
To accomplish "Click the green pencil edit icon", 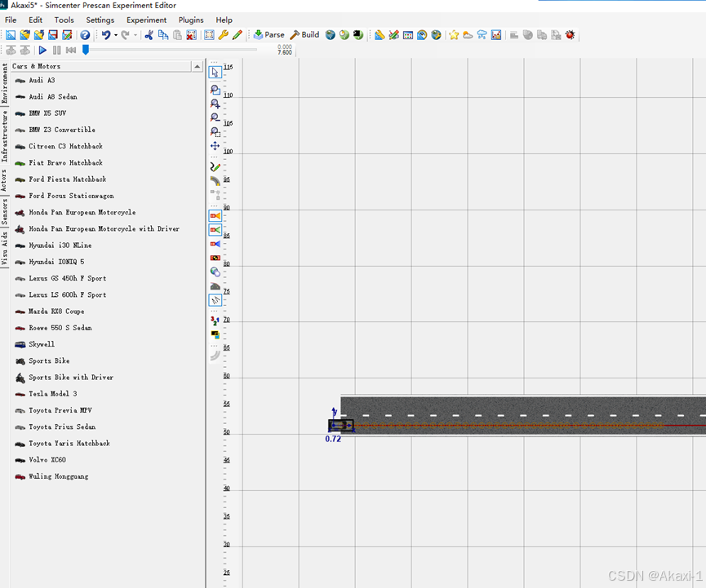I will coord(238,34).
